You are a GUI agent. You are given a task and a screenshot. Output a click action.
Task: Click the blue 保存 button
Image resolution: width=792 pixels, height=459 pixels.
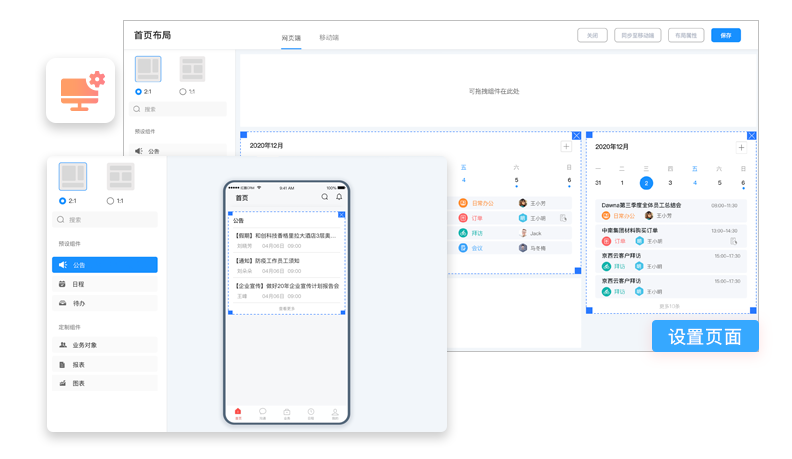point(725,35)
